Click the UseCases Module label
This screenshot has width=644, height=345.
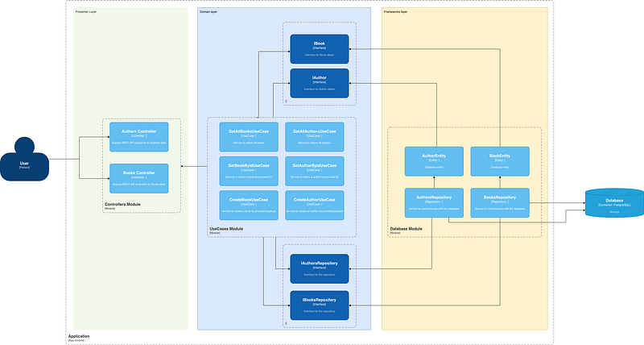226,229
